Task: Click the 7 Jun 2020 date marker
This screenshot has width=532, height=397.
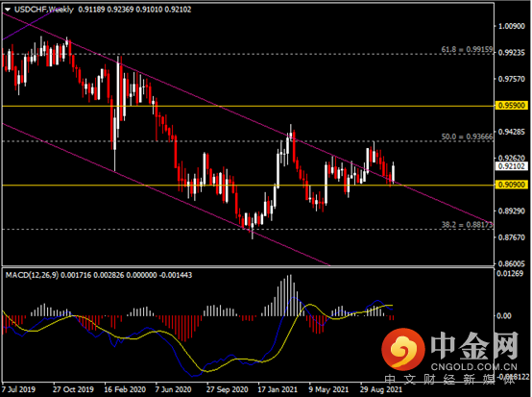Action: coord(173,389)
